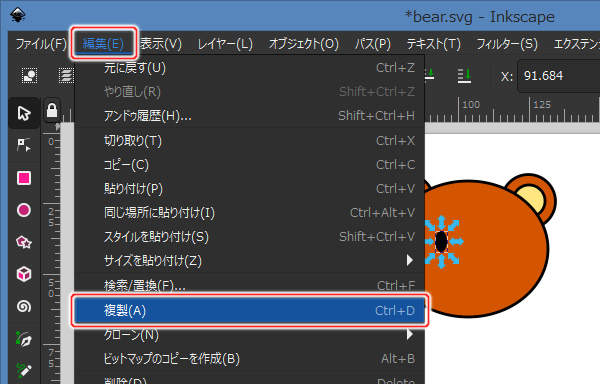Image resolution: width=600 pixels, height=384 pixels.
Task: Click lower selection to bottom icon
Action: pos(464,76)
